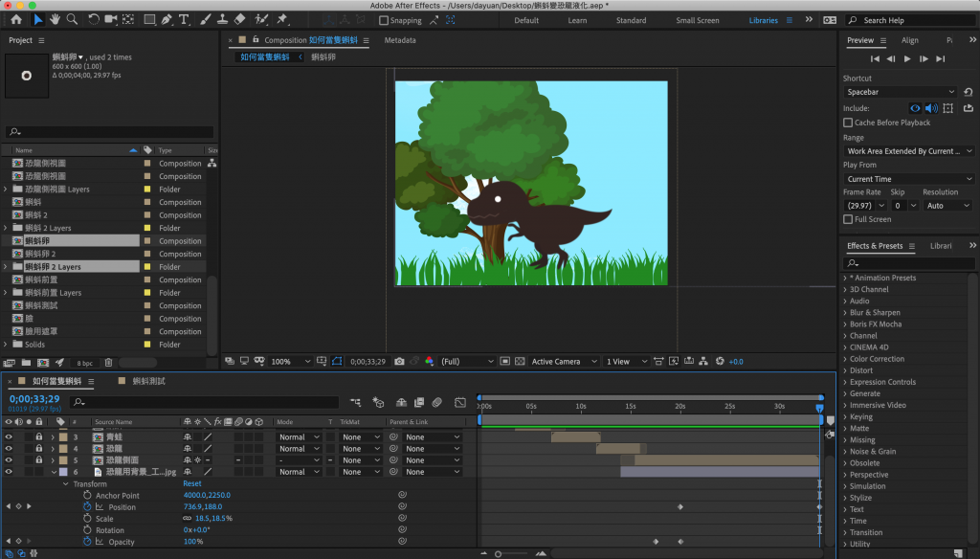Viewport: 980px width, 559px height.
Task: Click the project panel search field
Action: tap(110, 133)
